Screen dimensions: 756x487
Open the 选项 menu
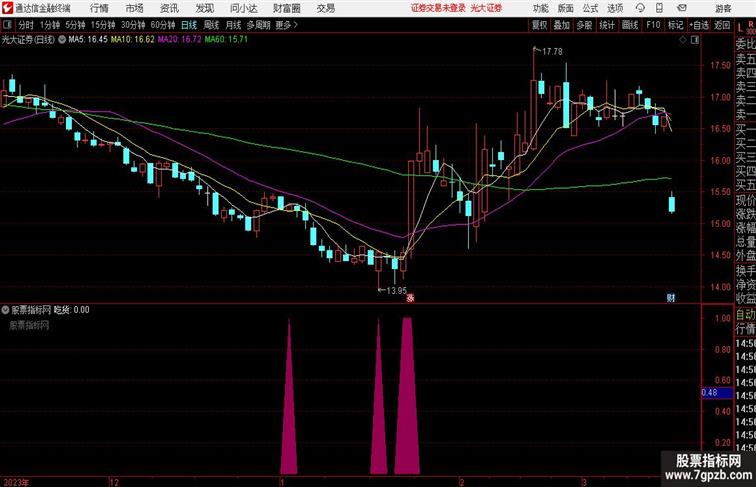(x=615, y=8)
